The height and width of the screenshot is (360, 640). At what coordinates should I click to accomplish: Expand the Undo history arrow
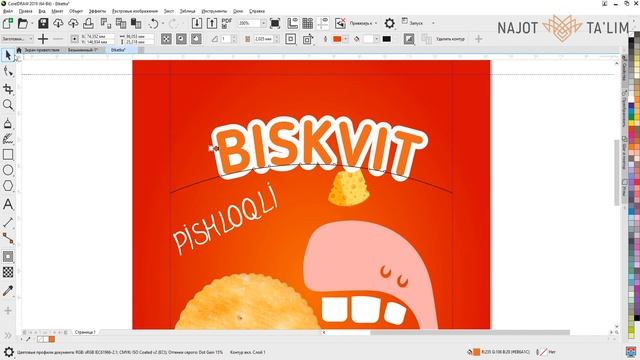163,23
